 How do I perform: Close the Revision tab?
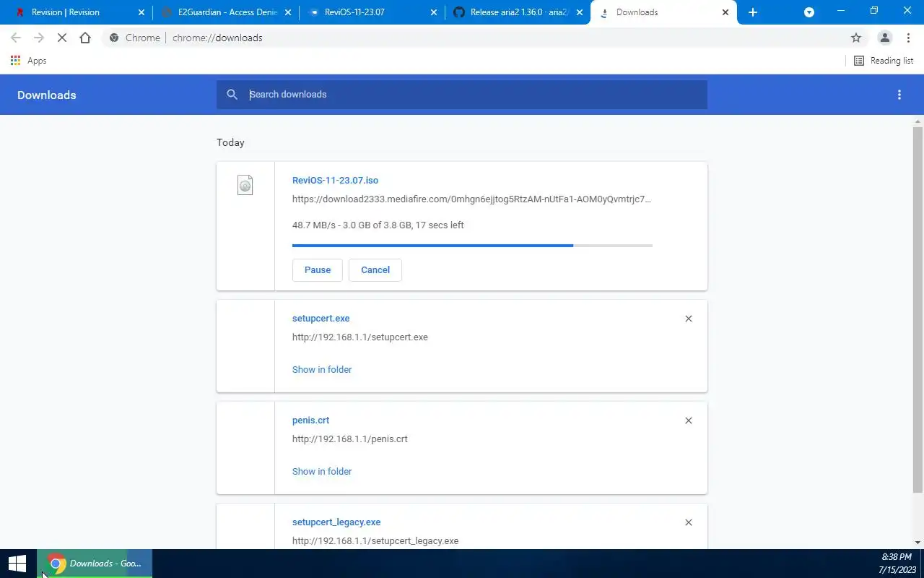(x=141, y=12)
